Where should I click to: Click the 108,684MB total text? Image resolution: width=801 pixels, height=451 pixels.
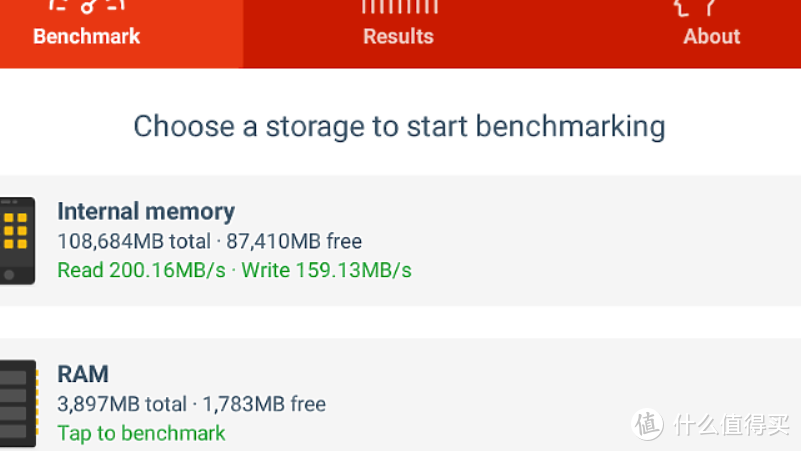(134, 241)
